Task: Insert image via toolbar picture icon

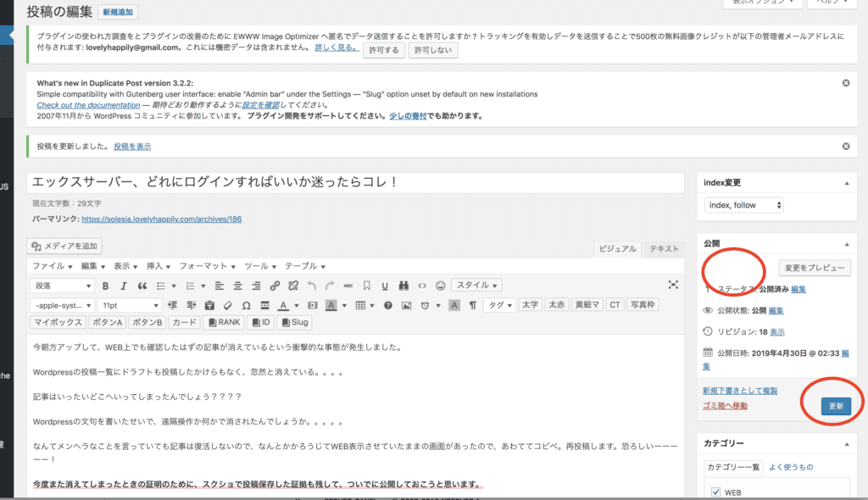Action: 406,305
